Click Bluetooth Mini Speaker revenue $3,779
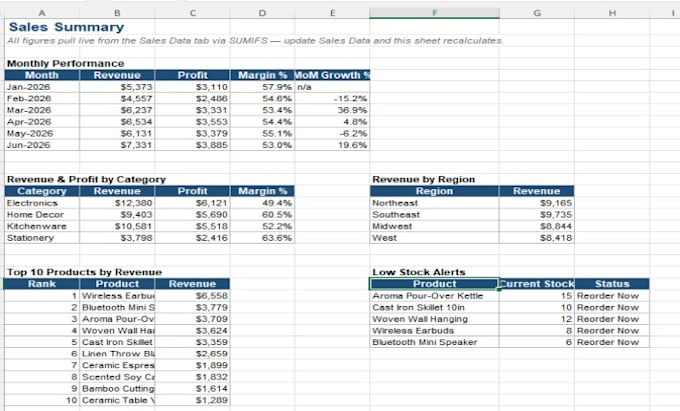Viewport: 680px width, 411px height. click(x=193, y=307)
